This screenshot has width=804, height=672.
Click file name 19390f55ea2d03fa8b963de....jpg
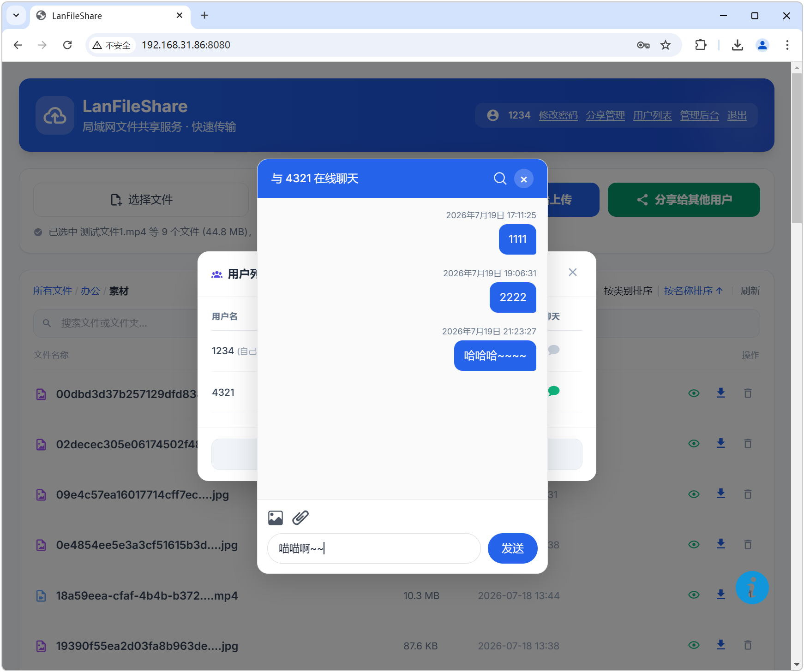point(147,646)
